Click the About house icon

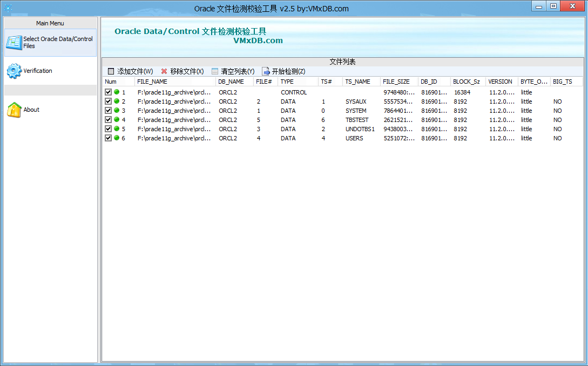(x=14, y=110)
